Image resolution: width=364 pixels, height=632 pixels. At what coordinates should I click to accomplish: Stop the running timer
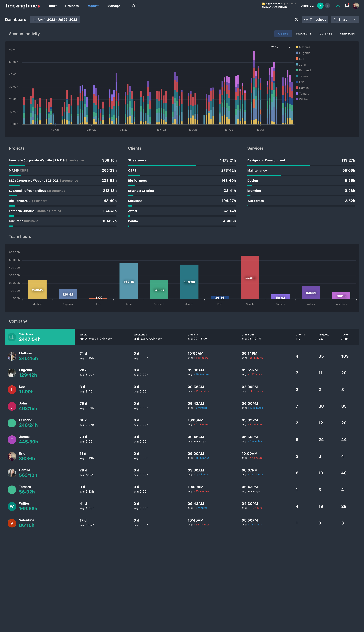[320, 6]
